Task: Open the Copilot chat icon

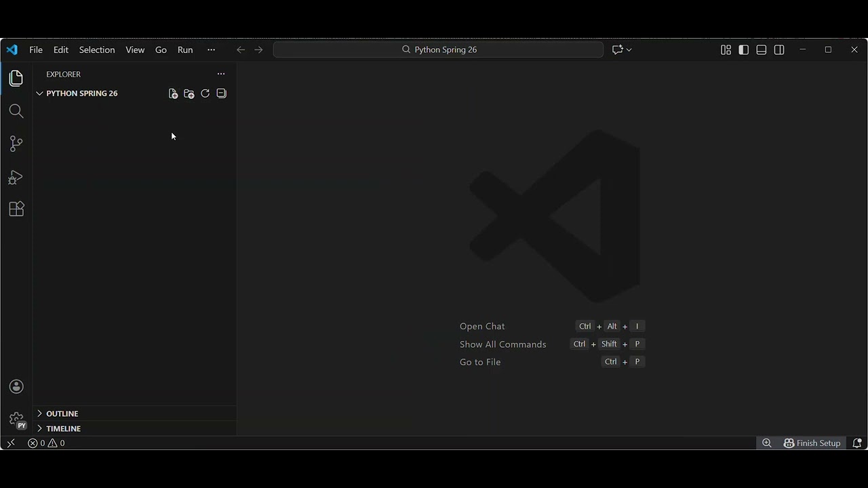Action: click(x=617, y=49)
